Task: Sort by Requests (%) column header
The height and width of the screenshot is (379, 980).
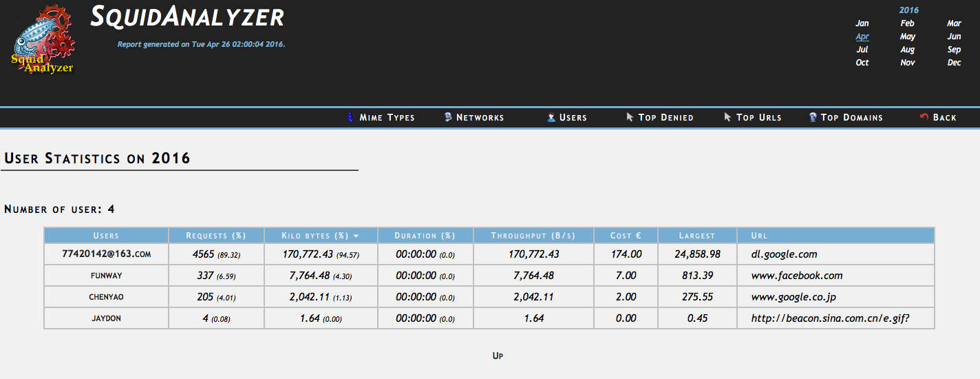Action: coord(215,236)
